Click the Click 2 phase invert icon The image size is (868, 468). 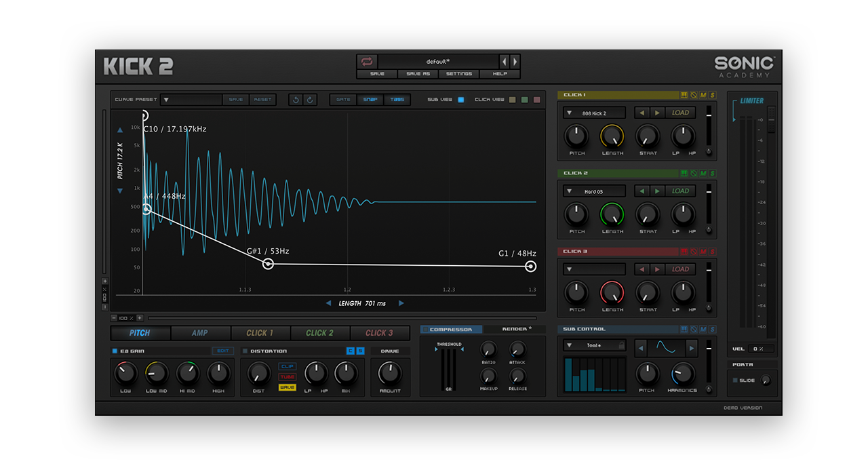(693, 174)
